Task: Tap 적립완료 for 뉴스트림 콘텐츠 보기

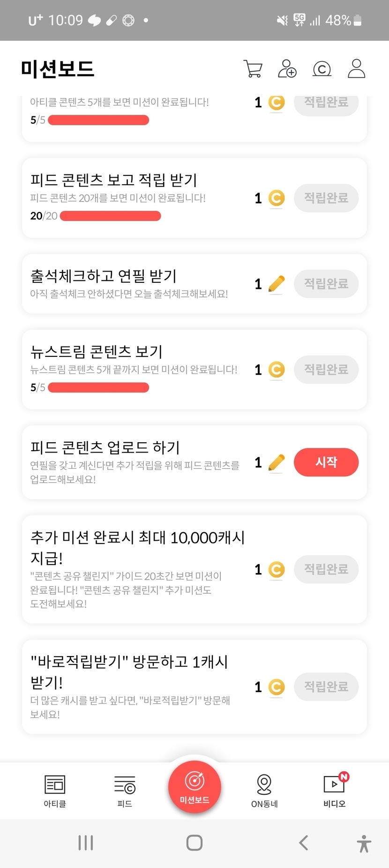Action: (x=326, y=370)
